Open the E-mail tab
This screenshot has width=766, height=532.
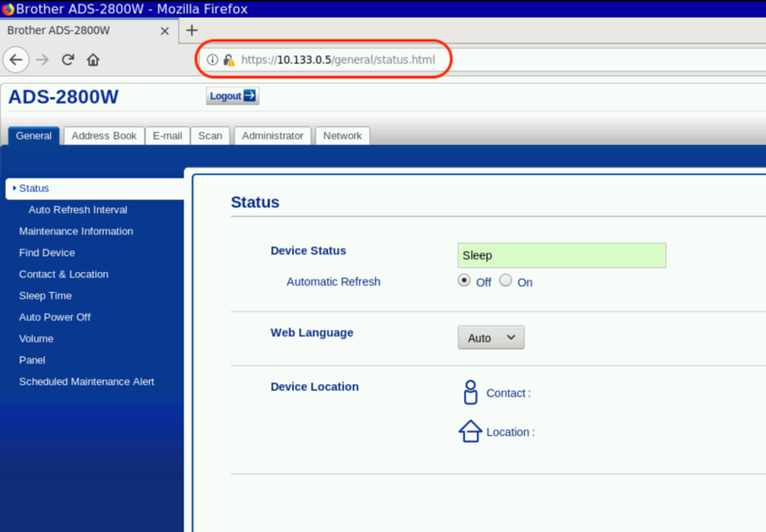[168, 136]
